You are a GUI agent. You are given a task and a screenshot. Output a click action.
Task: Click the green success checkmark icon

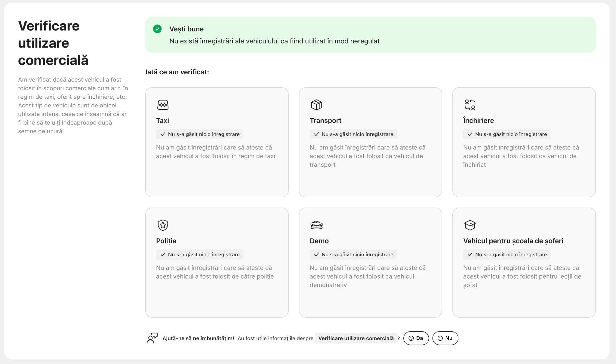pyautogui.click(x=157, y=29)
